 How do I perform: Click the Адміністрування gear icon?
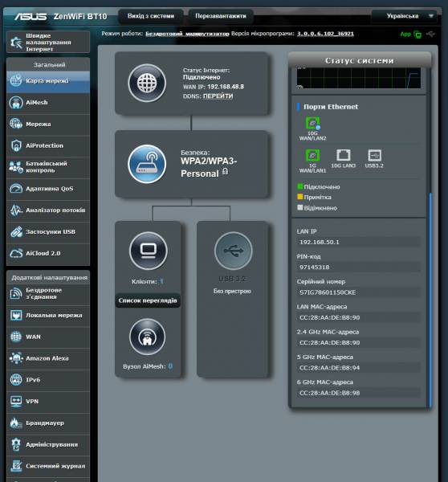[x=16, y=444]
